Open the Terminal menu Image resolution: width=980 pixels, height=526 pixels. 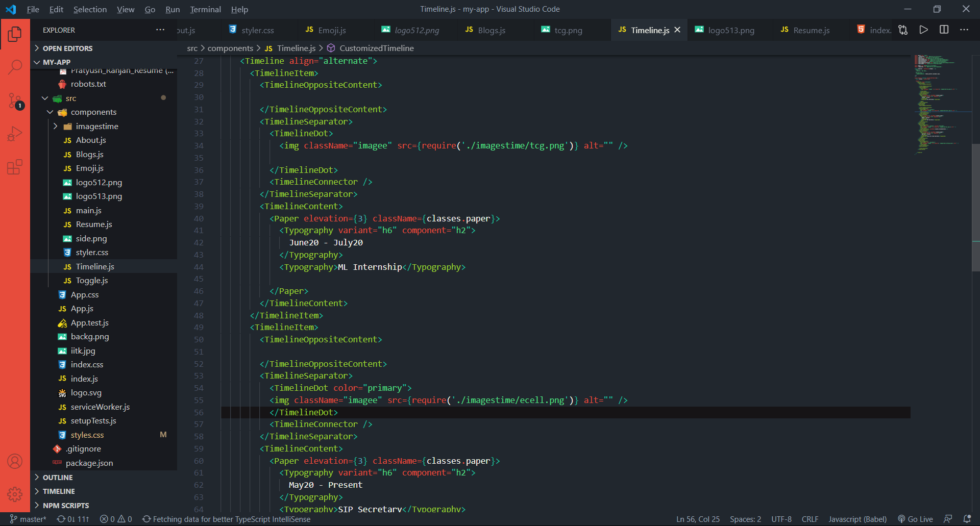205,9
